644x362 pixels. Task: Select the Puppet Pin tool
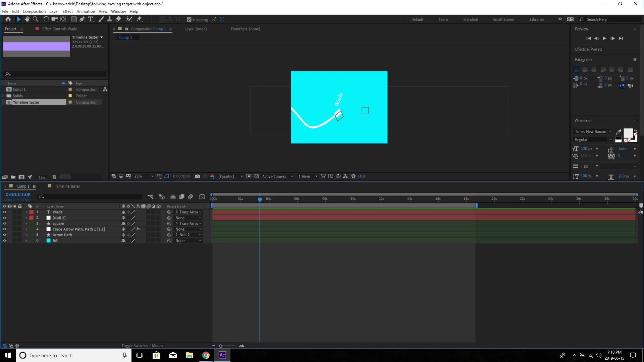click(x=139, y=19)
